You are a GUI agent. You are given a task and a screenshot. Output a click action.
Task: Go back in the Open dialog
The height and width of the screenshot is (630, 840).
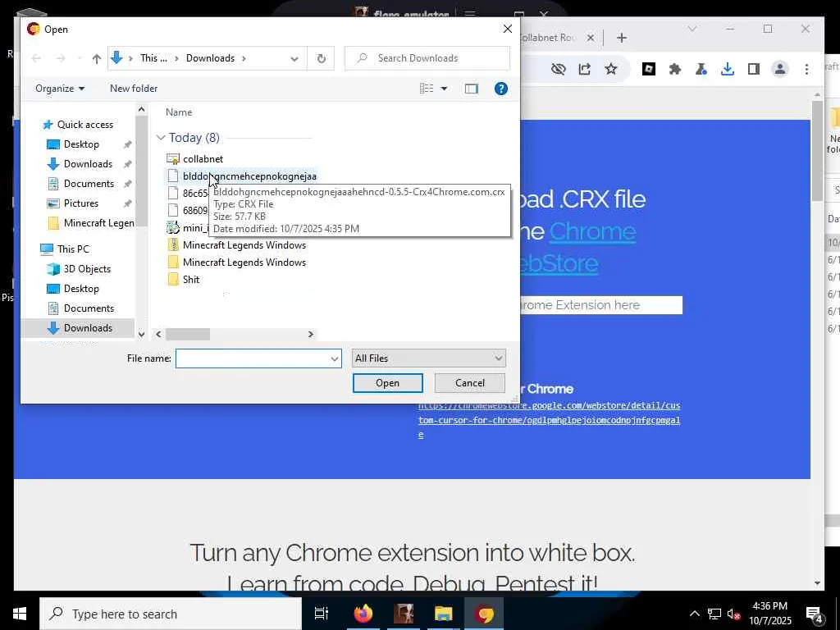(36, 58)
